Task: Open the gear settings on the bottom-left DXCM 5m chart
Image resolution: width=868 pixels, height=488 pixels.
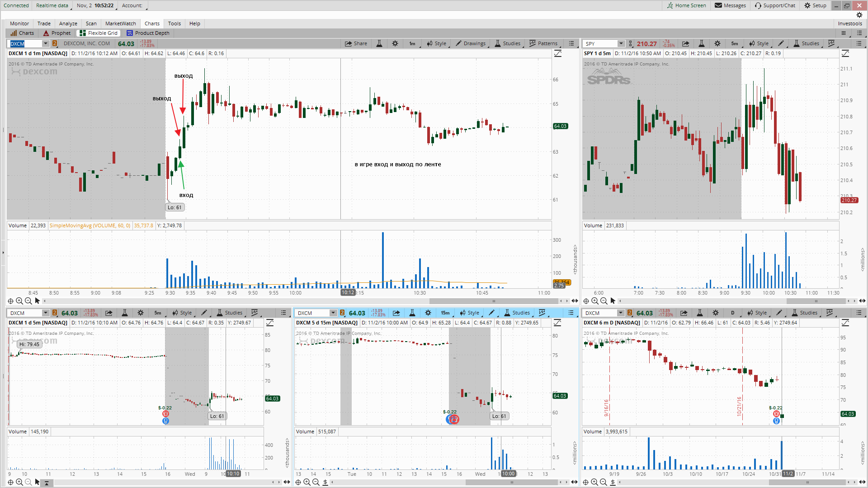Action: click(141, 313)
